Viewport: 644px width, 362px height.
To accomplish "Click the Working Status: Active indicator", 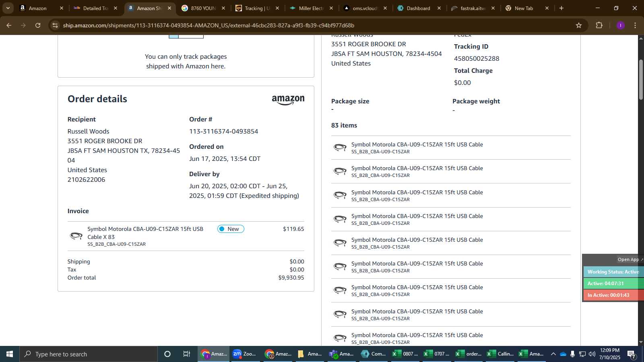I will 613,272.
